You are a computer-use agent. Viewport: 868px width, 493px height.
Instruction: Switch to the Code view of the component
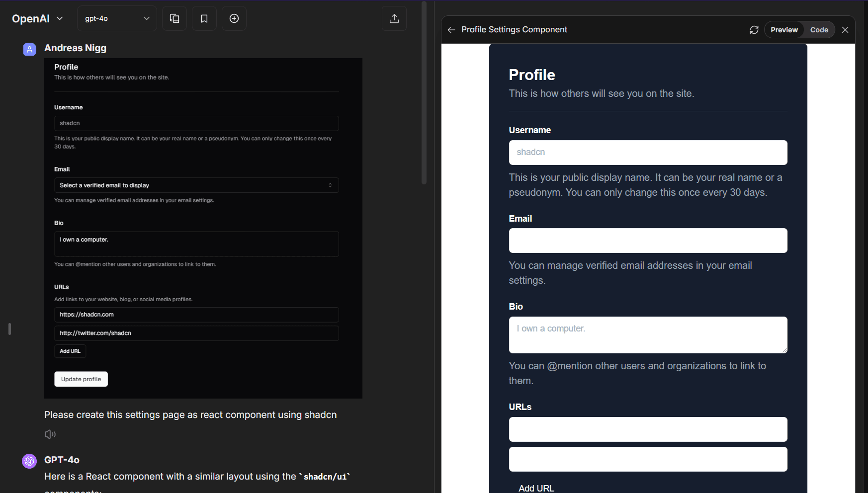tap(819, 30)
